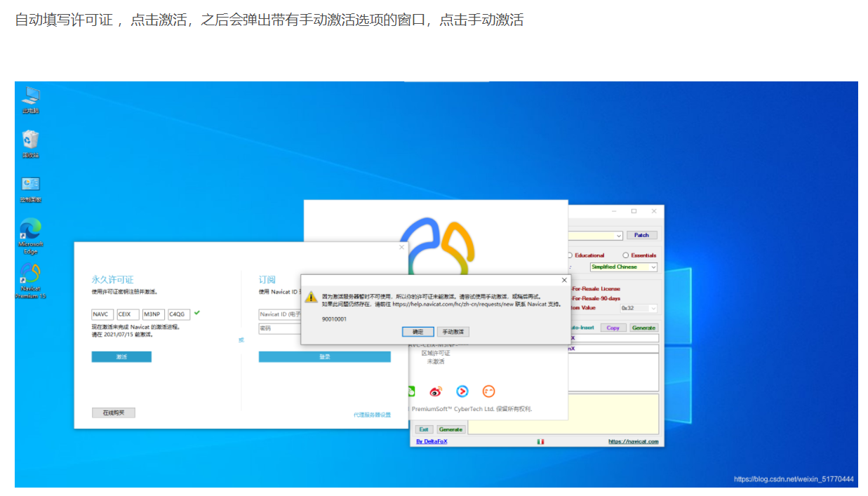Screen dimensions: 868x496
Task: Click the Weibo icon in the About window
Action: pos(436,391)
